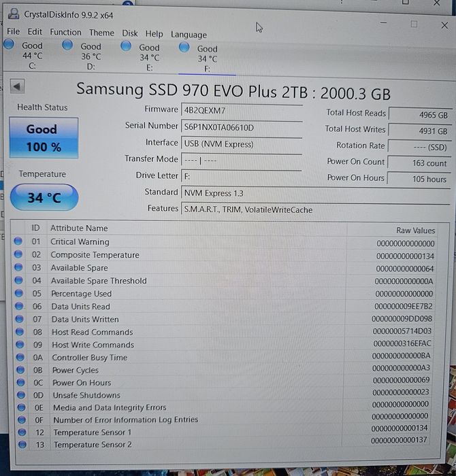Screen dimensions: 456x476
Task: Click the blue status orb for drive F:
Action: pyautogui.click(x=184, y=48)
